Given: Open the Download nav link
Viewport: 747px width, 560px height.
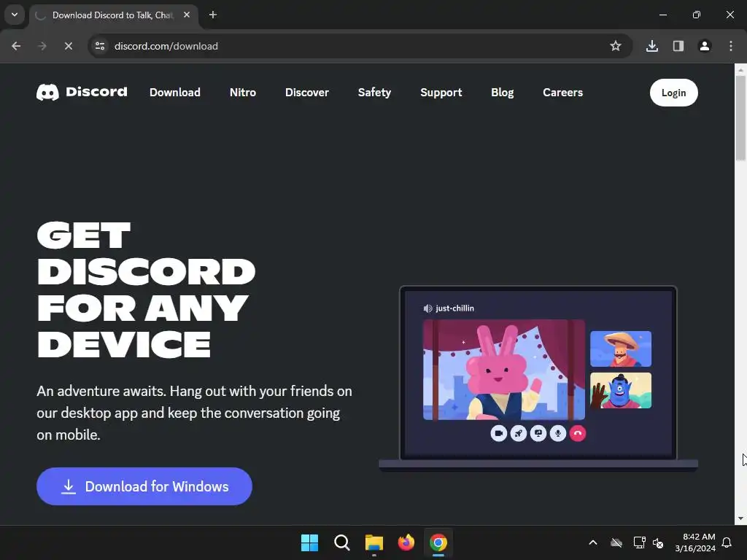Looking at the screenshot, I should (175, 93).
